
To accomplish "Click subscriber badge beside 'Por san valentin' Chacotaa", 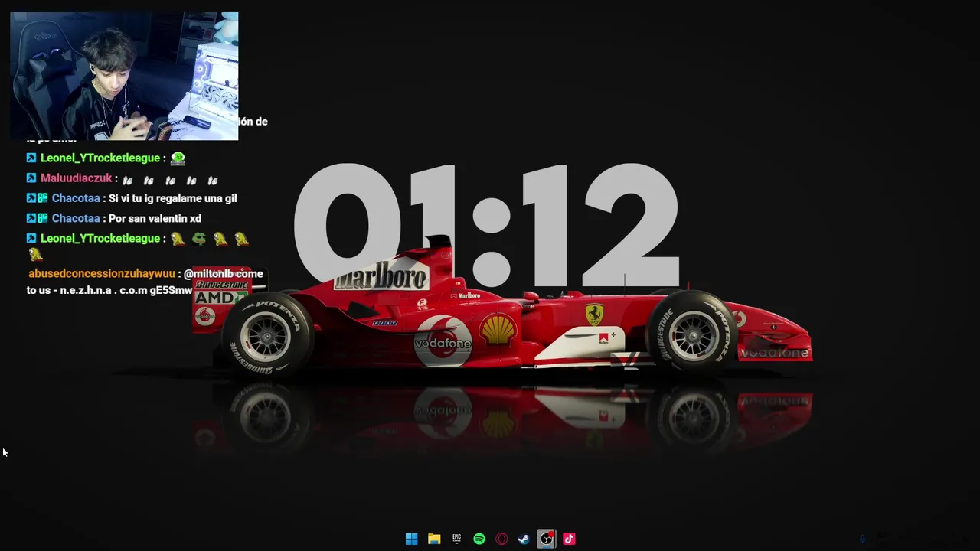I will [43, 218].
